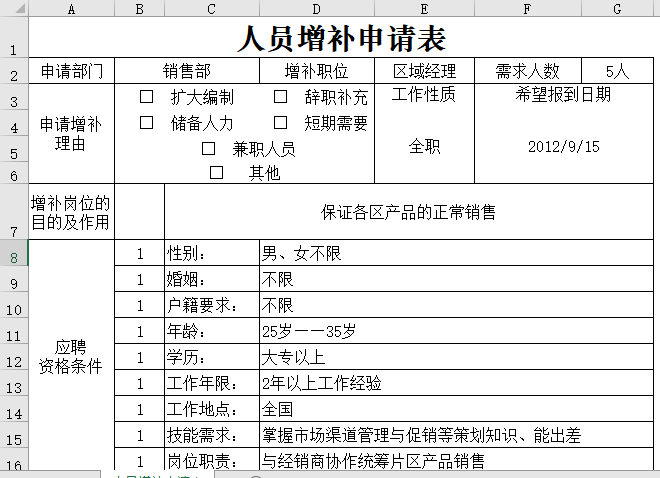Screen dimensions: 660x478
Task: Select the 其他 checkbox
Action: [x=217, y=172]
